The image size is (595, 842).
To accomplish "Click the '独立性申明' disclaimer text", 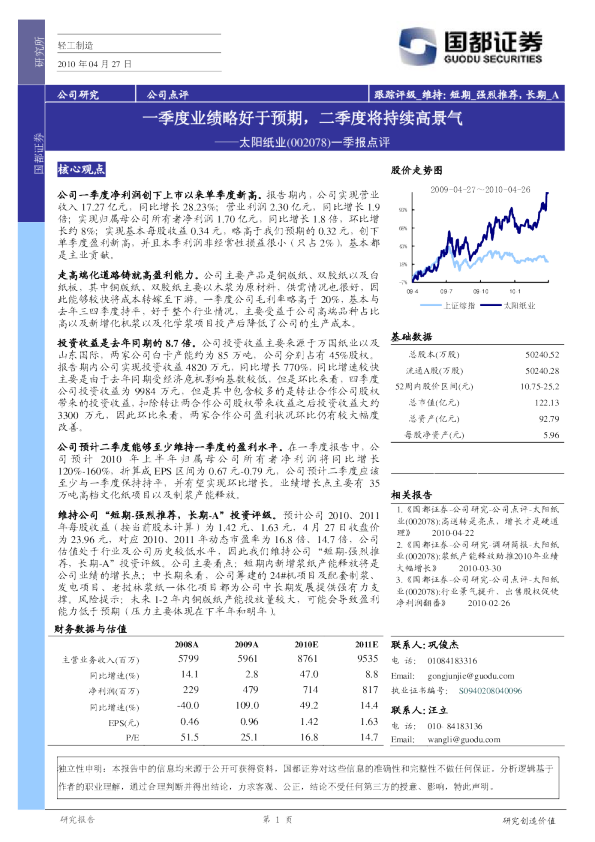I will pyautogui.click(x=306, y=778).
